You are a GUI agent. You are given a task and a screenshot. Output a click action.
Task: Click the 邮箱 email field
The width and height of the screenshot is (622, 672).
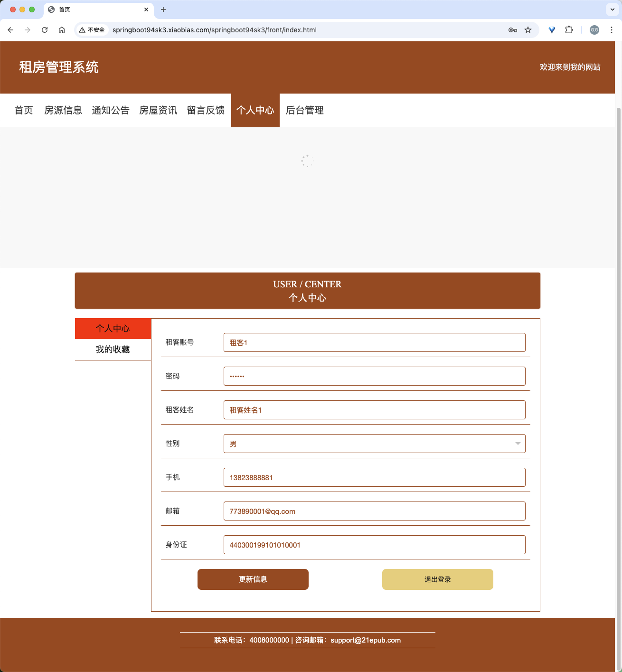tap(375, 511)
